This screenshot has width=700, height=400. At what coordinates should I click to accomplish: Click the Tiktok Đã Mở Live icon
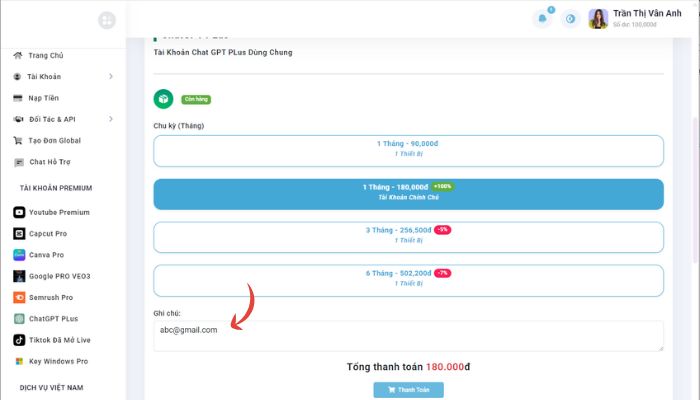[19, 340]
